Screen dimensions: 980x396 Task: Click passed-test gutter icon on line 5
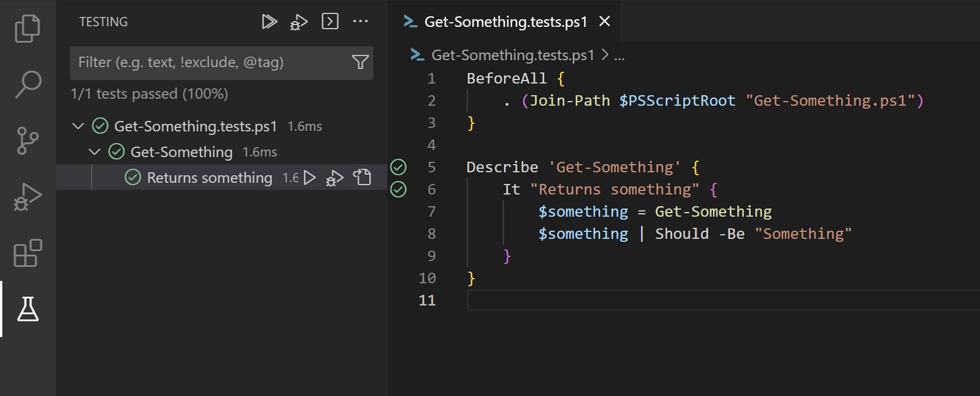click(398, 167)
